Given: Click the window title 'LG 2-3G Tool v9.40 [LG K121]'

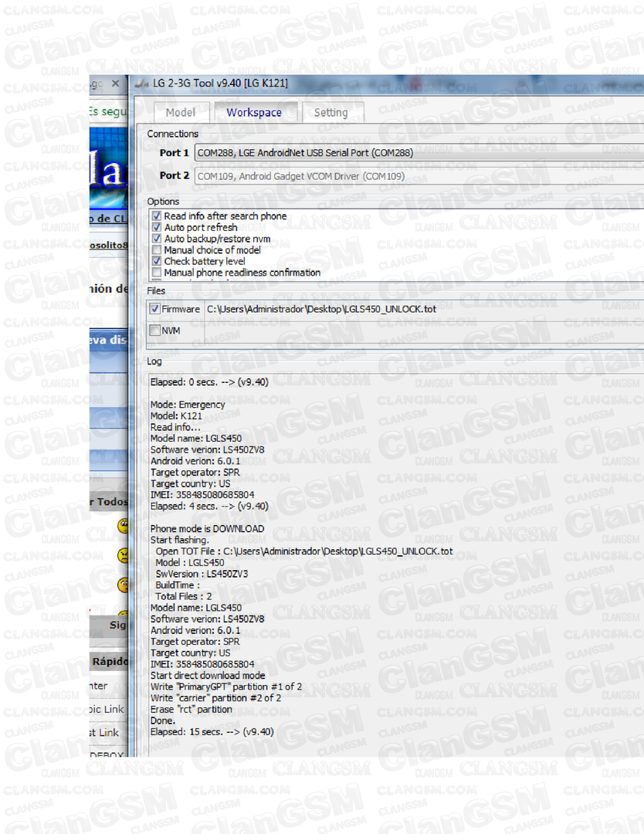Looking at the screenshot, I should click(x=220, y=83).
